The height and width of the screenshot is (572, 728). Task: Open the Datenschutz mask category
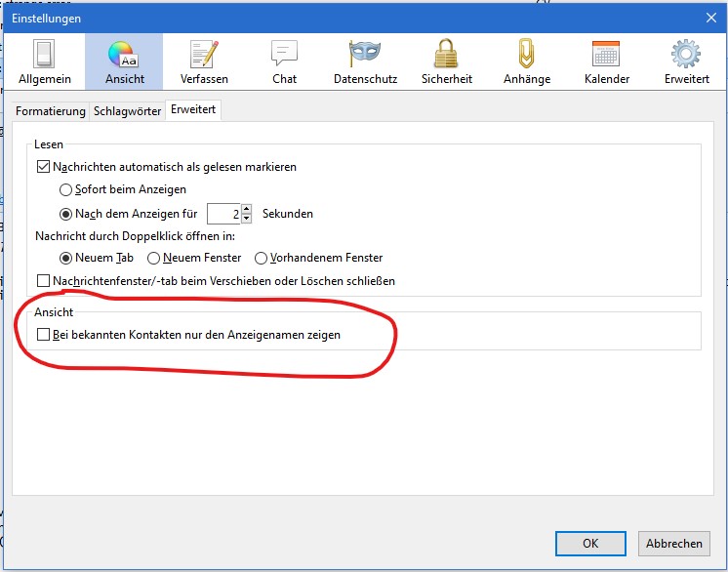click(365, 61)
